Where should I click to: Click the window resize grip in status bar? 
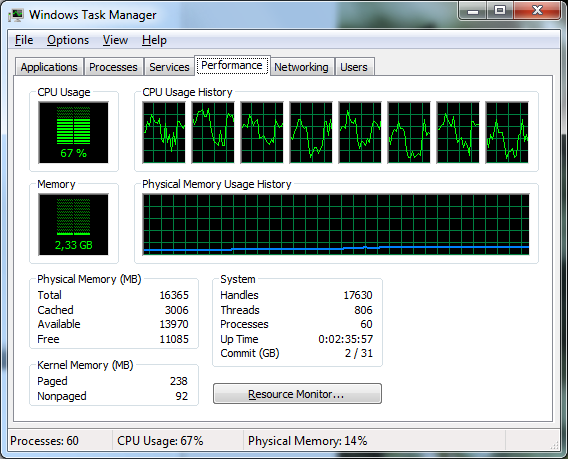pyautogui.click(x=555, y=445)
